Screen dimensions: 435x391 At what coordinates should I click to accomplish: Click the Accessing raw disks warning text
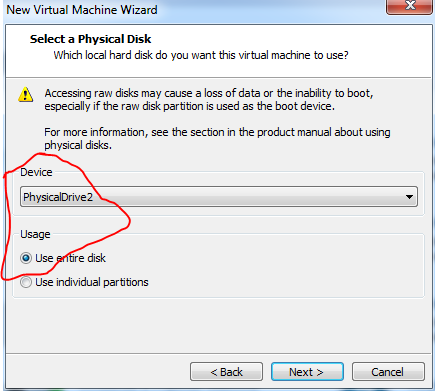click(209, 100)
